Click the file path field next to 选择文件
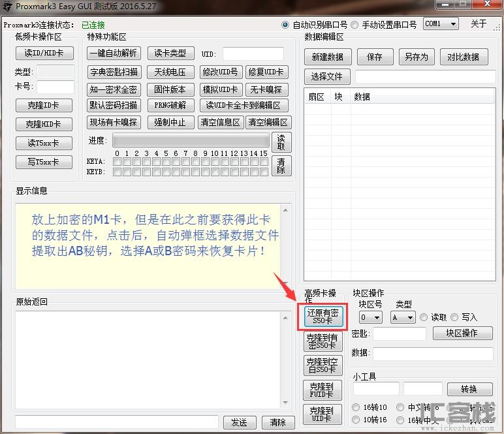This screenshot has height=434, width=504. point(426,77)
